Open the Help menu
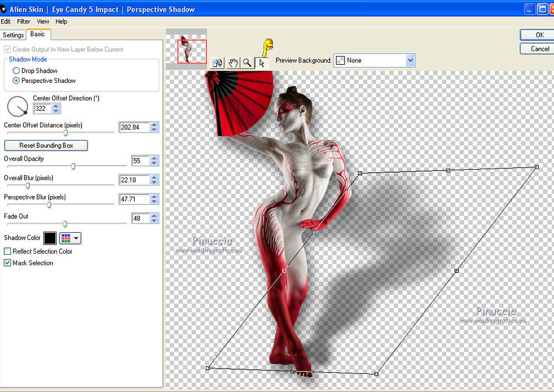The width and height of the screenshot is (554, 392). (x=61, y=22)
